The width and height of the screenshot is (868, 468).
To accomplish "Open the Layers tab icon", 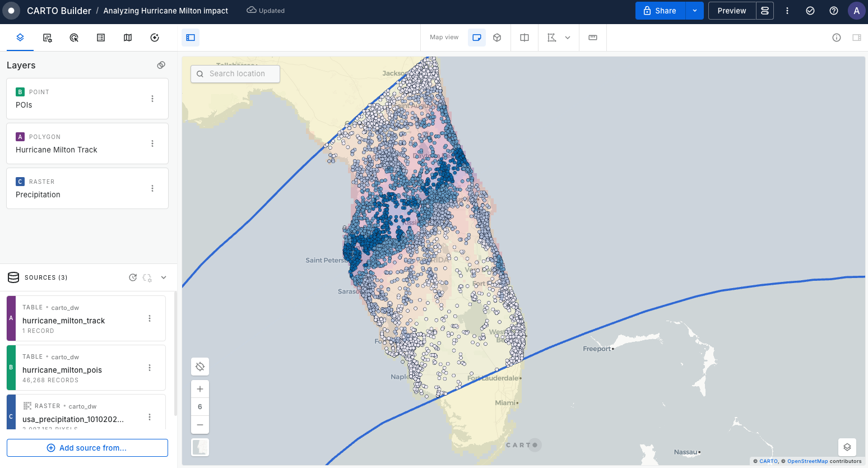I will 20,38.
